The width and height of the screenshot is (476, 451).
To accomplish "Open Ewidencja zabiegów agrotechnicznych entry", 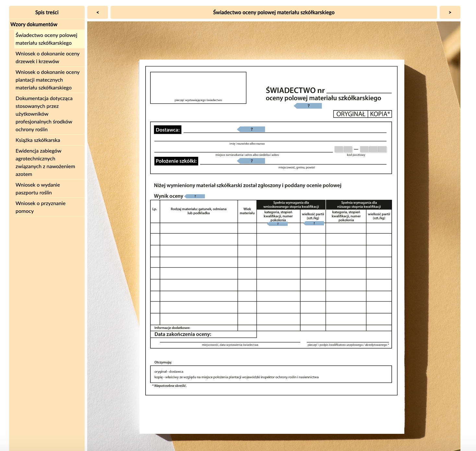I will click(45, 162).
